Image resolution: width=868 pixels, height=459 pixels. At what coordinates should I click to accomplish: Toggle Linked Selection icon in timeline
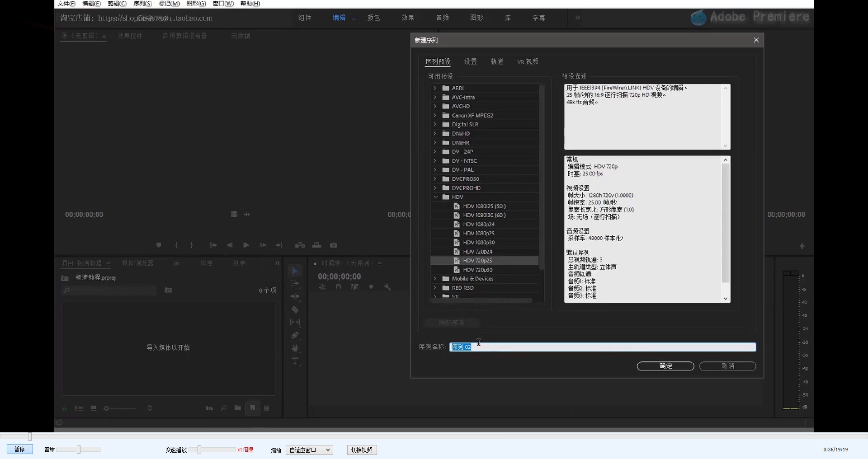[355, 287]
